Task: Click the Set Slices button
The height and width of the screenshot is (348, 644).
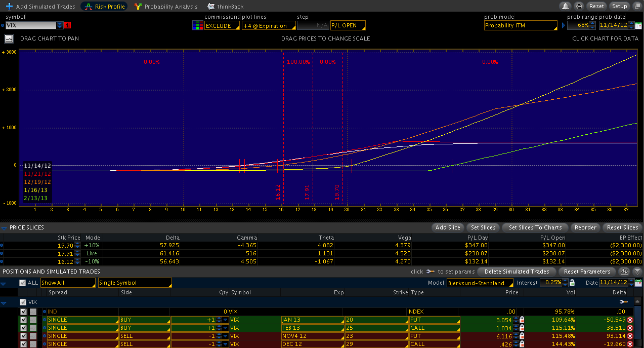Action: (483, 227)
